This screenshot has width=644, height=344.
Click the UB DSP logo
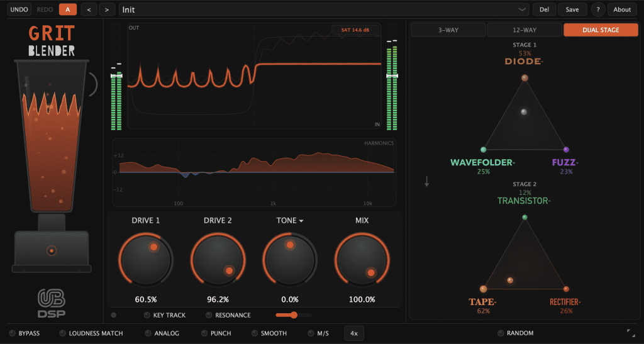click(x=52, y=303)
